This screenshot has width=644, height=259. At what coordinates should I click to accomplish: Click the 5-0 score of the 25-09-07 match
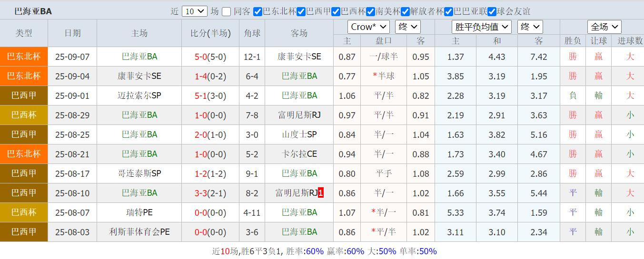(201, 57)
